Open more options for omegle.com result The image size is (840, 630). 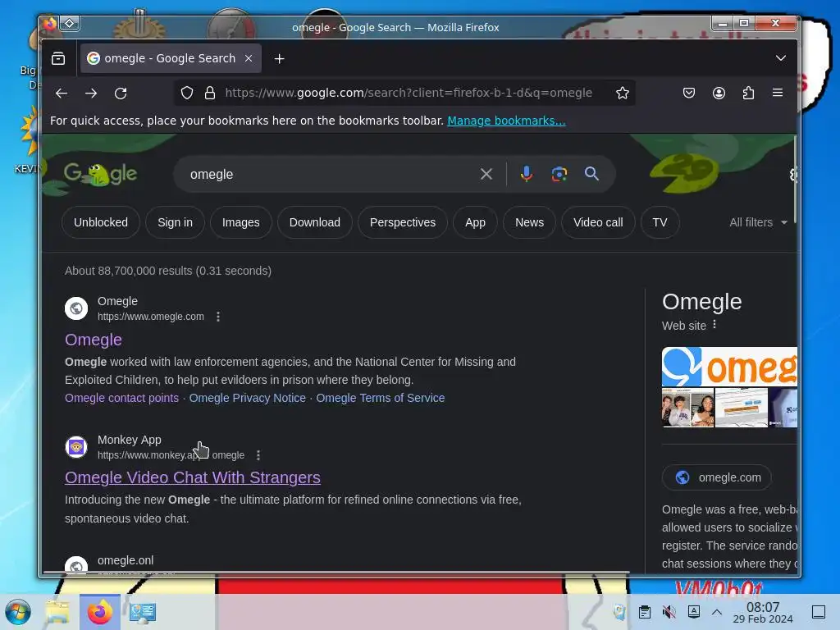coord(218,317)
